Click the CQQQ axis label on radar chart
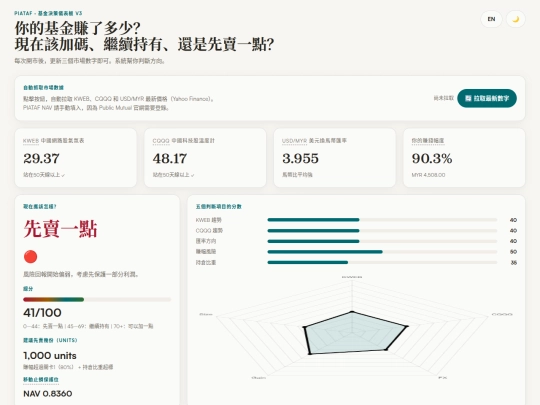The image size is (540, 405). (502, 314)
